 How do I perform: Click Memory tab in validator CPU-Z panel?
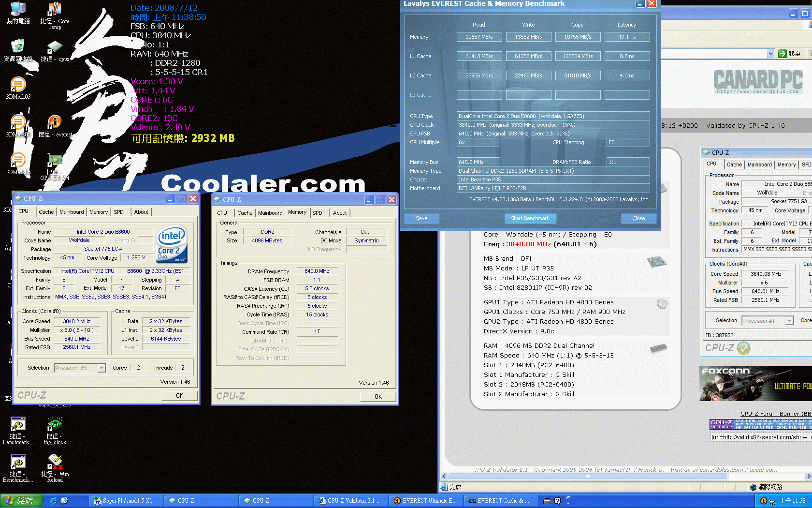coord(786,164)
